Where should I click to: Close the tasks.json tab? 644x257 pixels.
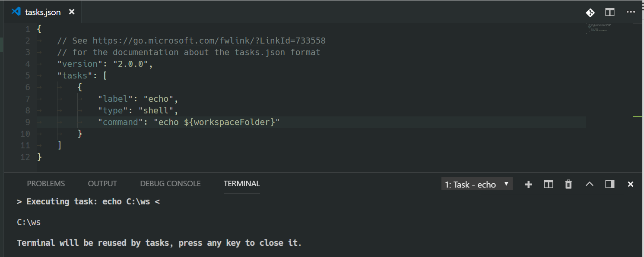(x=71, y=12)
